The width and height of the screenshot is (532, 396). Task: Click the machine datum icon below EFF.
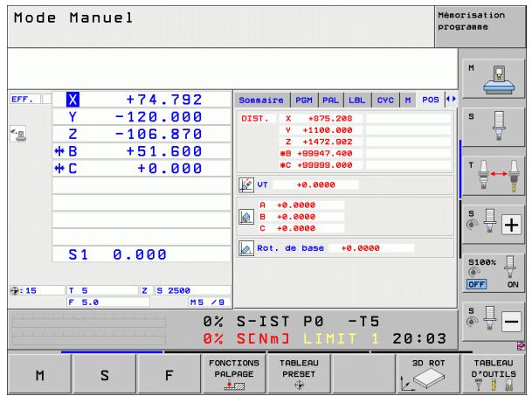coord(18,134)
